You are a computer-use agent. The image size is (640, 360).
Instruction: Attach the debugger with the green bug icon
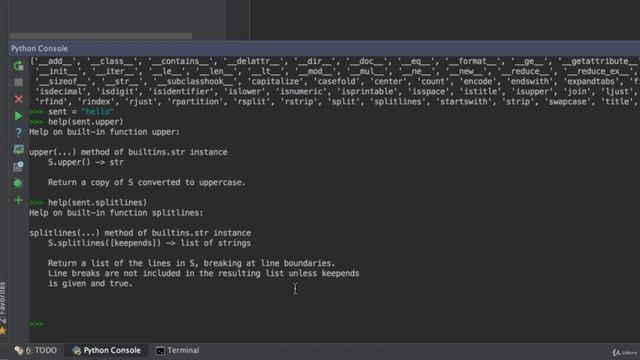coord(18,183)
